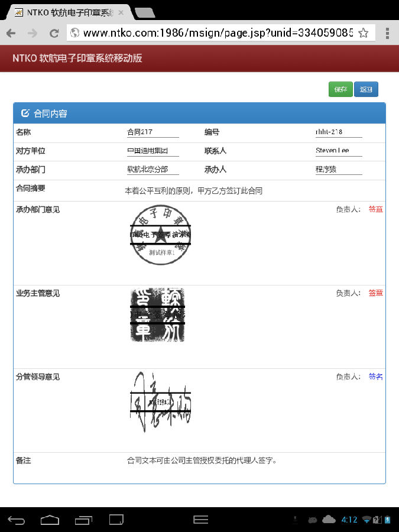Click the 备注 remark text
Image resolution: width=399 pixels, height=532 pixels.
click(x=202, y=460)
